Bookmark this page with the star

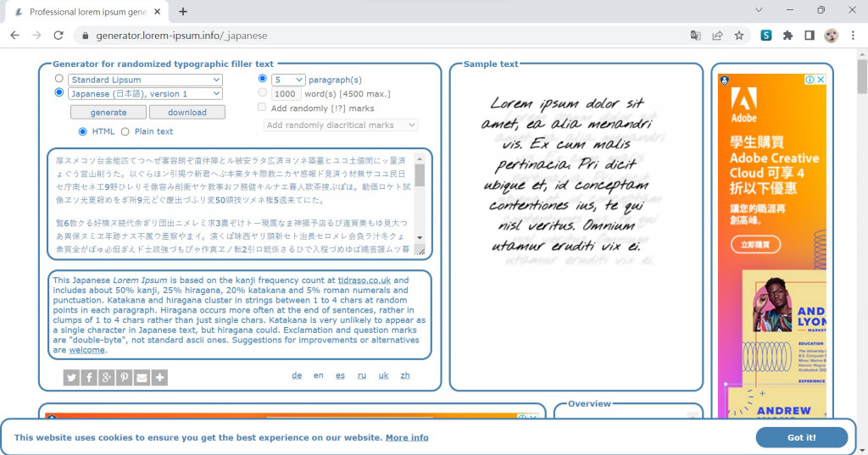click(x=739, y=36)
